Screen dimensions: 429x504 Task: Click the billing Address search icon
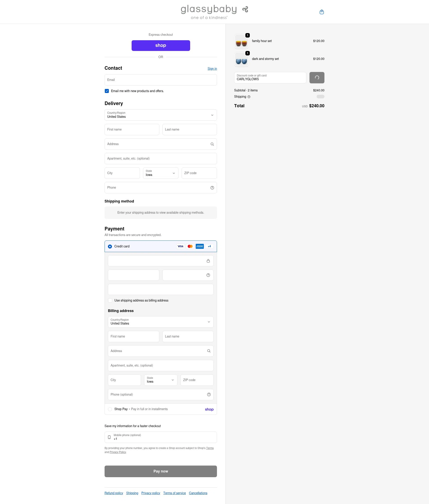tap(209, 351)
